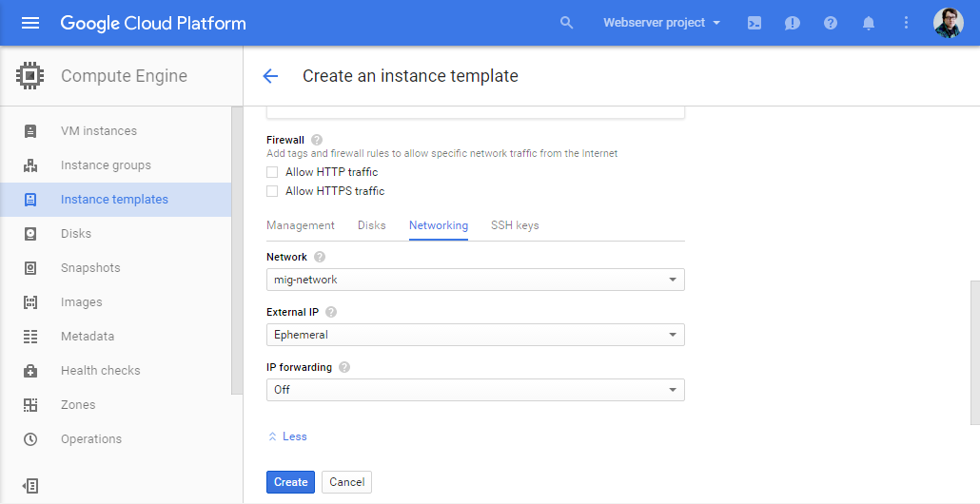The height and width of the screenshot is (504, 980).
Task: Open Metadata in sidebar
Action: click(88, 337)
